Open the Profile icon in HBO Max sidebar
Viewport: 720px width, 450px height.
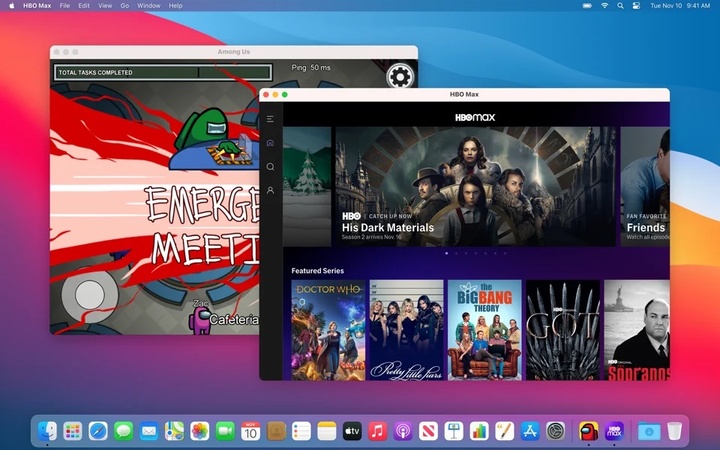[270, 190]
